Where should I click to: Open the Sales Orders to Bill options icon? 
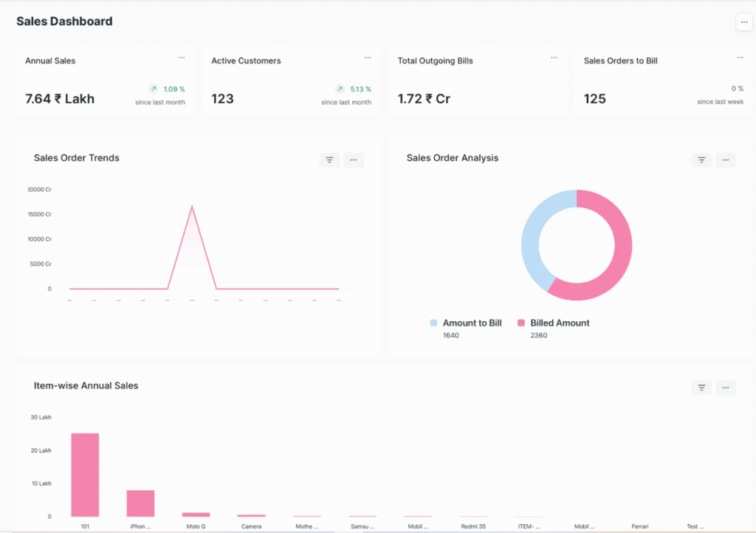[x=740, y=57]
